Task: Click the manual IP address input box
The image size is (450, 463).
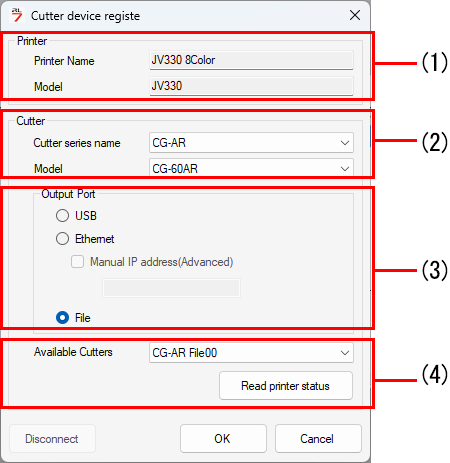Action: pyautogui.click(x=171, y=288)
